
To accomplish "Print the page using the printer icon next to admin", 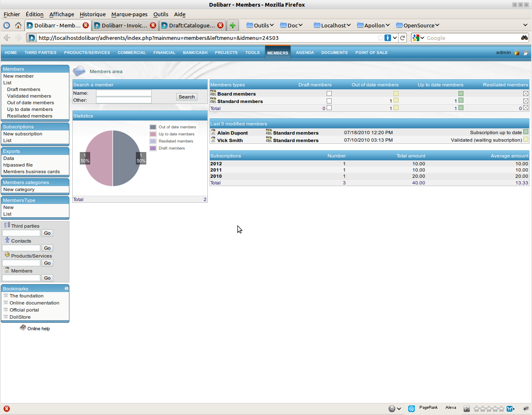I will (526, 53).
